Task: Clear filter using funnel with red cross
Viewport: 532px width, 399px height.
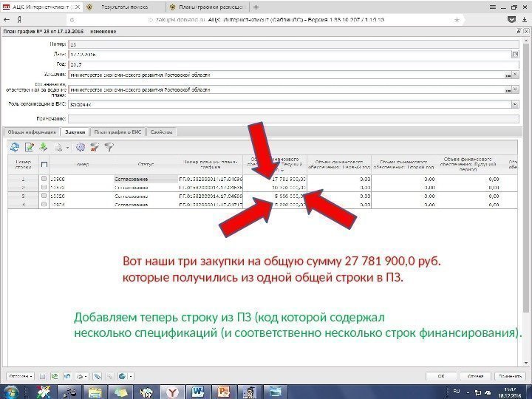Action: 95,147
